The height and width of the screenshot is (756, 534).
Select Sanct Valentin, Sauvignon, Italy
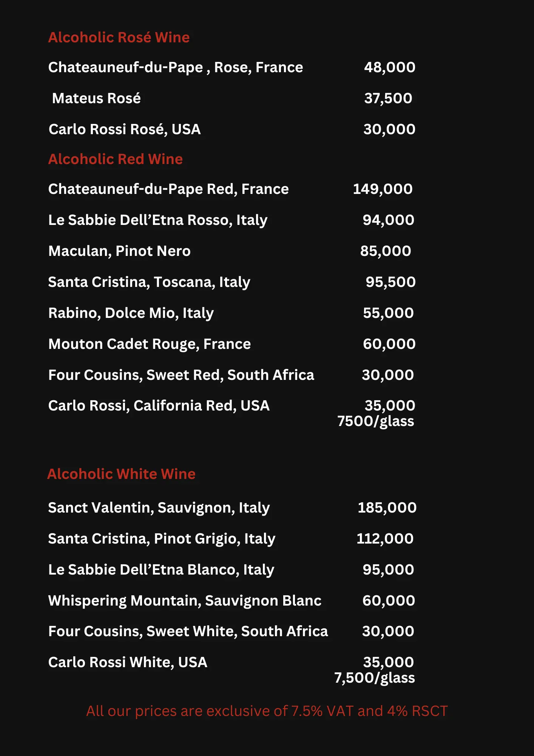pos(159,508)
